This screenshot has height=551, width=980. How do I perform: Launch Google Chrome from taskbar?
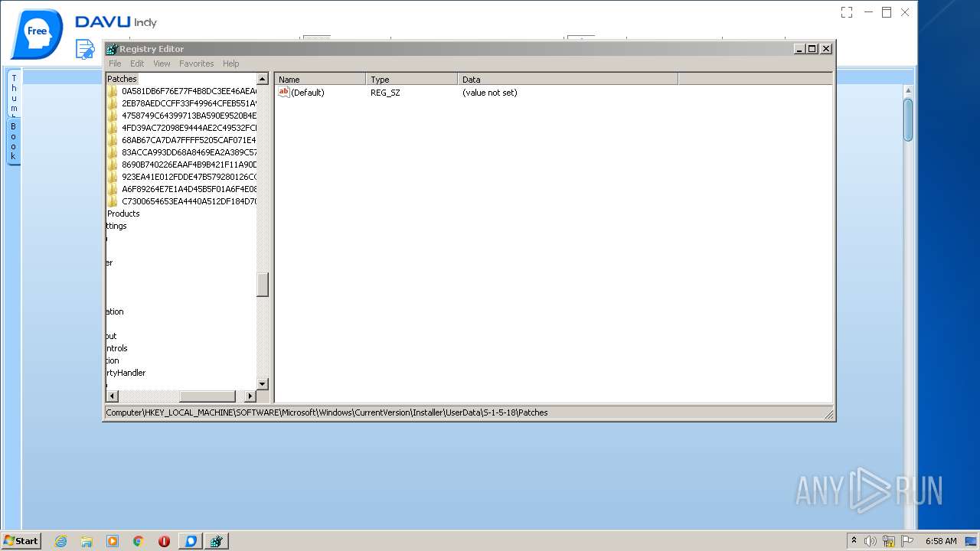click(x=139, y=541)
